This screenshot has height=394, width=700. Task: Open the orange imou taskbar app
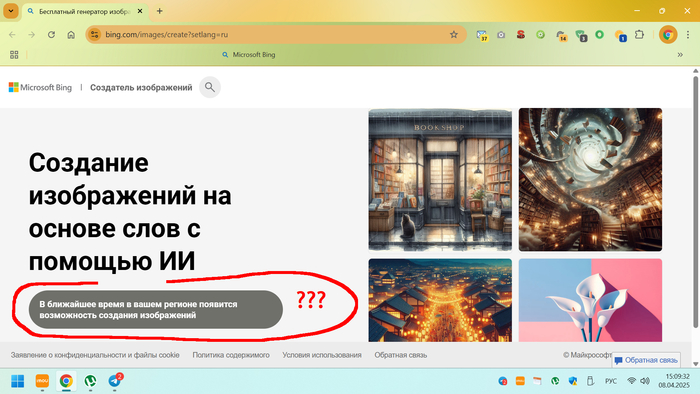click(x=42, y=381)
